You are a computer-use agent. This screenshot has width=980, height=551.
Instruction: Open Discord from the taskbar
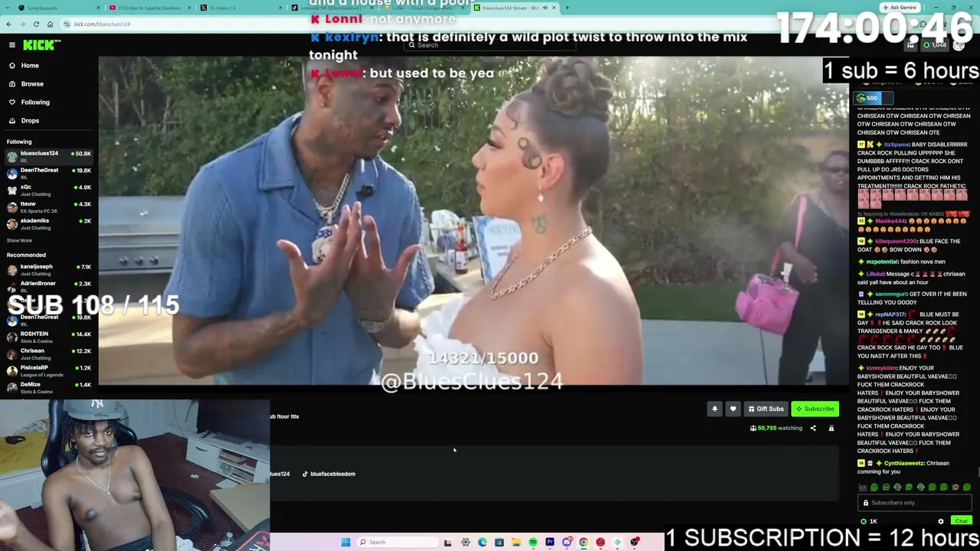[567, 543]
